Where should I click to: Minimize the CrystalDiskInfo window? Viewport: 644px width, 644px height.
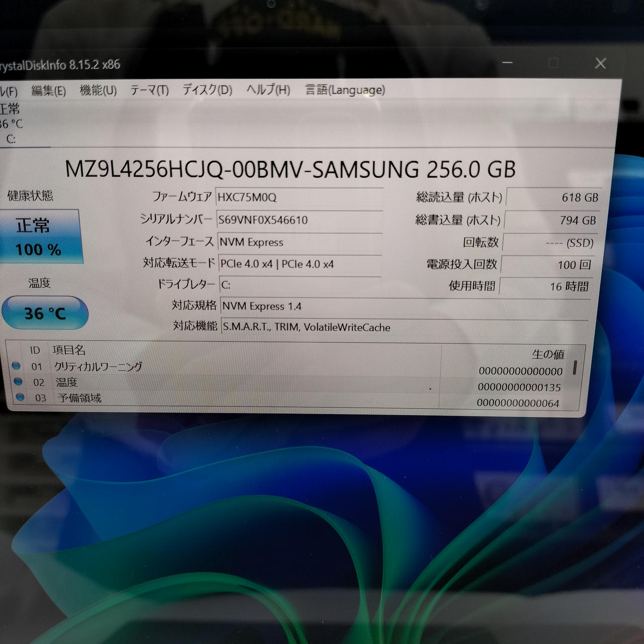tap(508, 63)
